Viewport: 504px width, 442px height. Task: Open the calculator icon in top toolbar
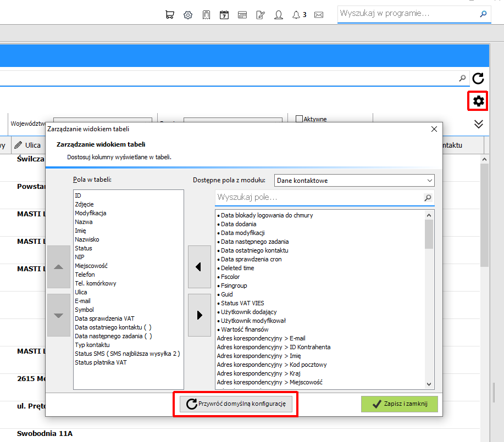coord(242,15)
